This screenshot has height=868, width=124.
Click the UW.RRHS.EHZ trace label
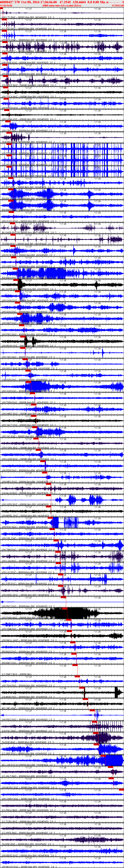coord(29,108)
